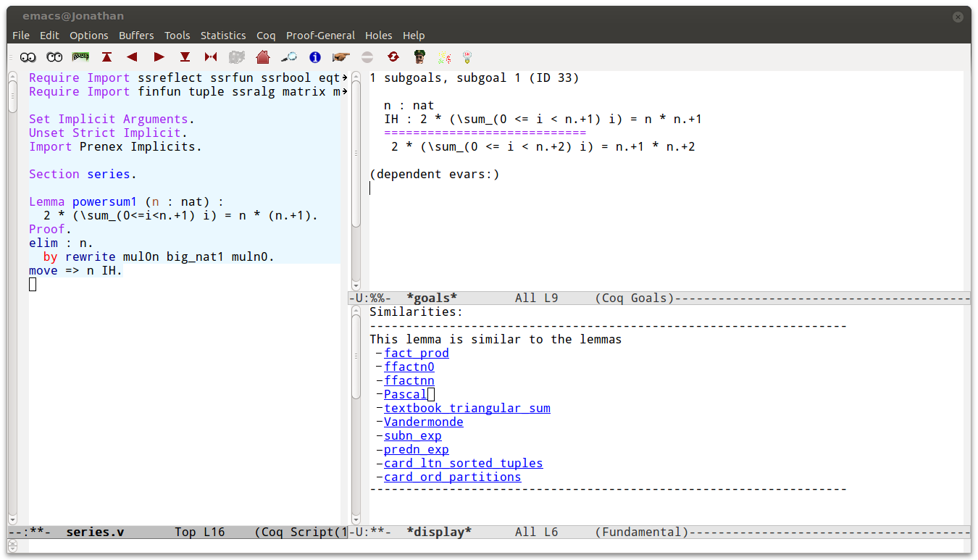This screenshot has height=560, width=978.
Task: Restart the prover with red circular-arrows icon
Action: pos(393,57)
